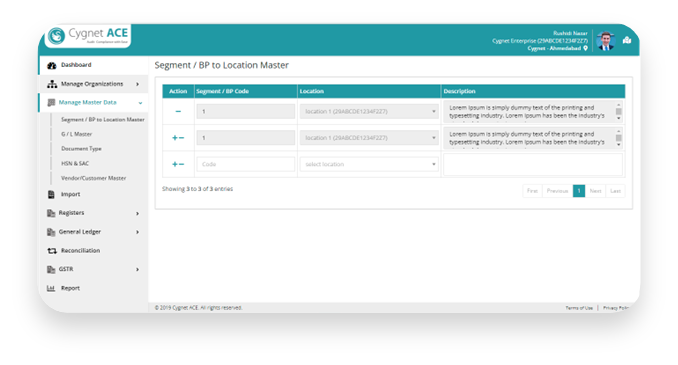Click second row Segment / BP Code field

click(246, 138)
